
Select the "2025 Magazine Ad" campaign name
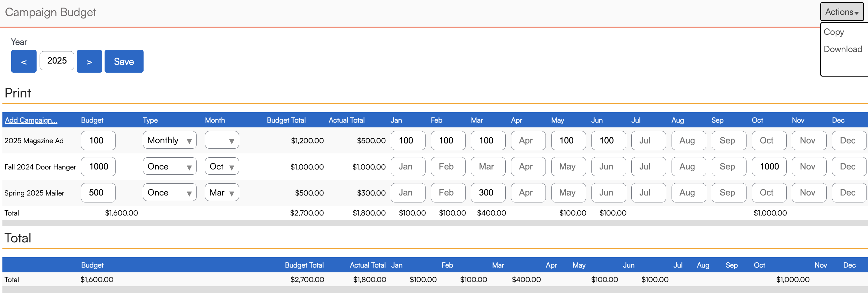click(34, 141)
